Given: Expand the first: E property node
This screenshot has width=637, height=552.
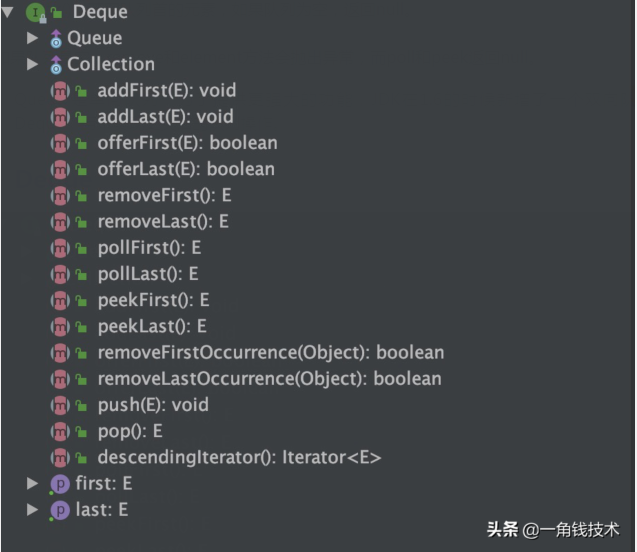Looking at the screenshot, I should 33,484.
